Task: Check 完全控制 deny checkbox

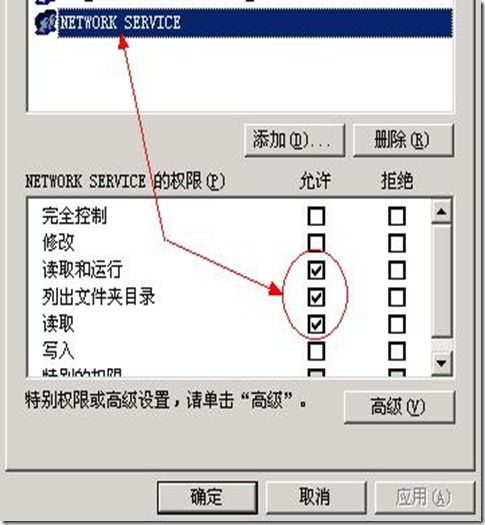Action: point(397,216)
